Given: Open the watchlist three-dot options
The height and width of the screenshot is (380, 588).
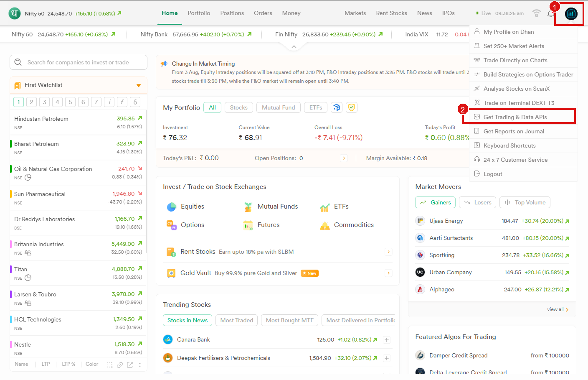Looking at the screenshot, I should [x=140, y=365].
